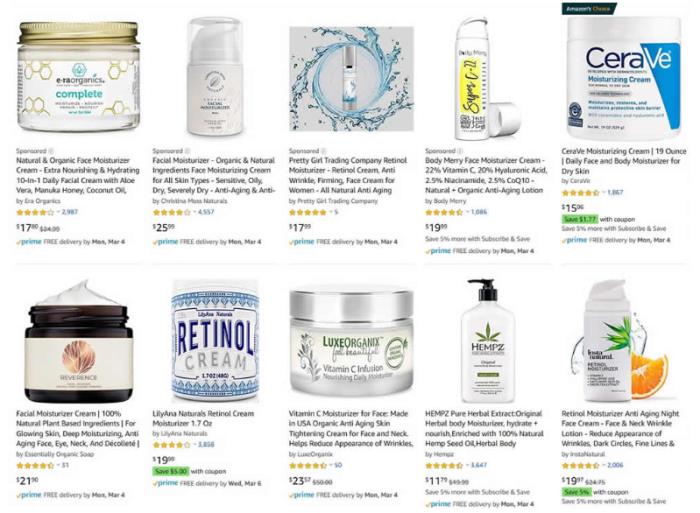This screenshot has width=700, height=513.
Task: Expand rating breakdown arrow for Christina Moss moisturizer
Action: [x=195, y=212]
